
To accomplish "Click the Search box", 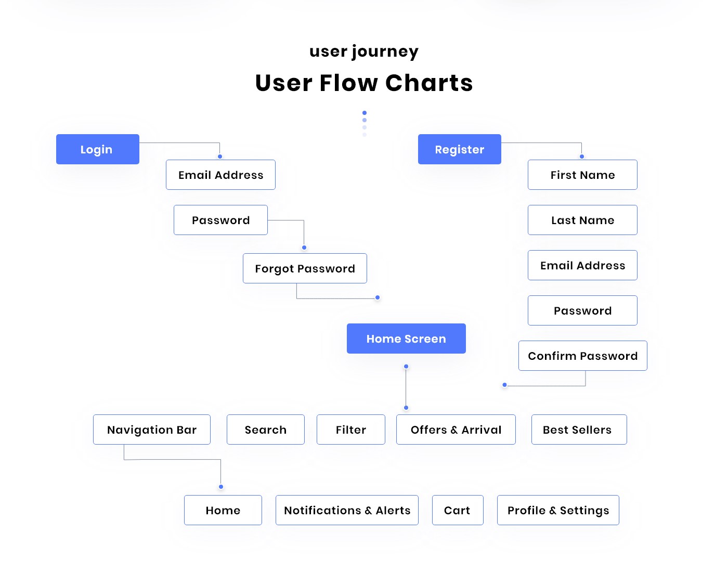I will [265, 430].
